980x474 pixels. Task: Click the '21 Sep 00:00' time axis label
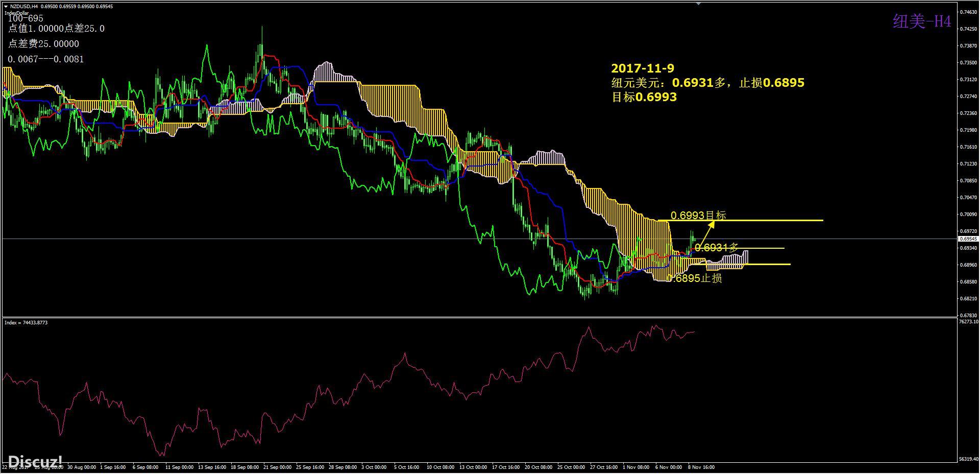pos(278,467)
